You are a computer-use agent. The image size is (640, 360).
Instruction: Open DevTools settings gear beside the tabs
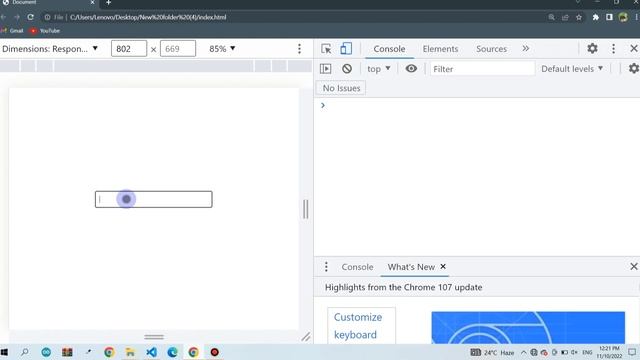(x=592, y=49)
